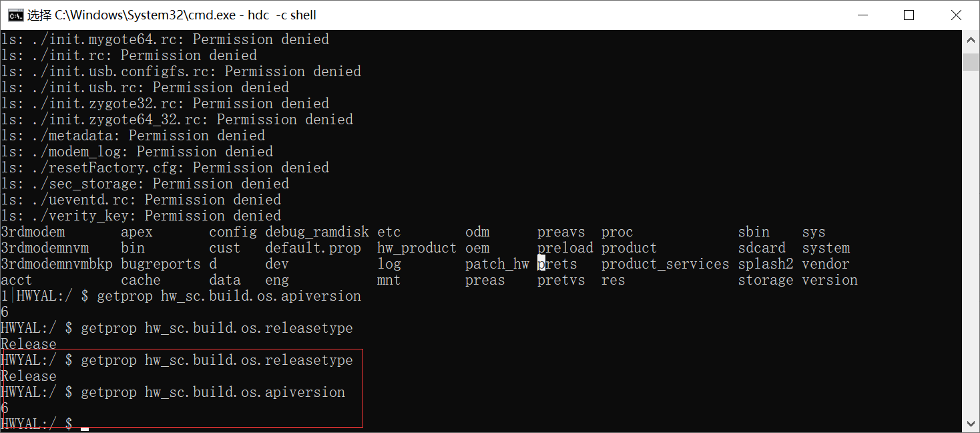Close the cmd.exe window
Screen dimensions: 980x433
[x=956, y=15]
